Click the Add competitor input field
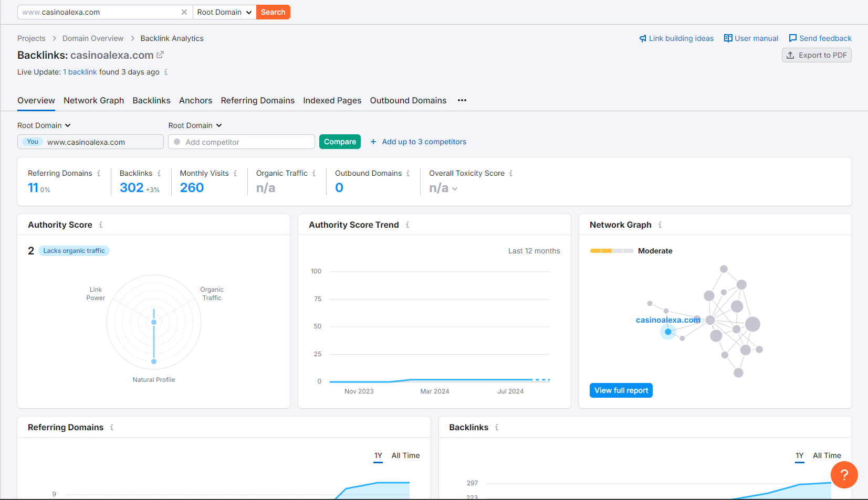This screenshot has height=500, width=868. click(242, 142)
